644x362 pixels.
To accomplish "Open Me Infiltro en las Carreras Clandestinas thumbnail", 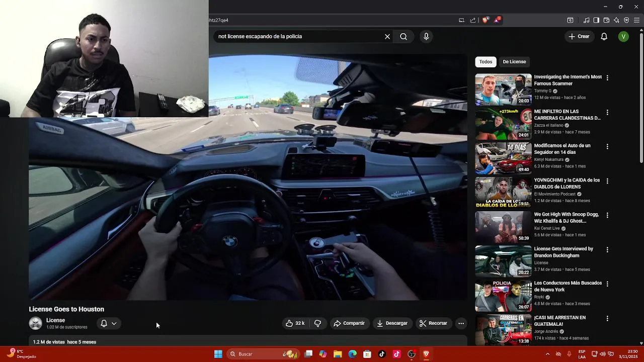I will [x=503, y=124].
